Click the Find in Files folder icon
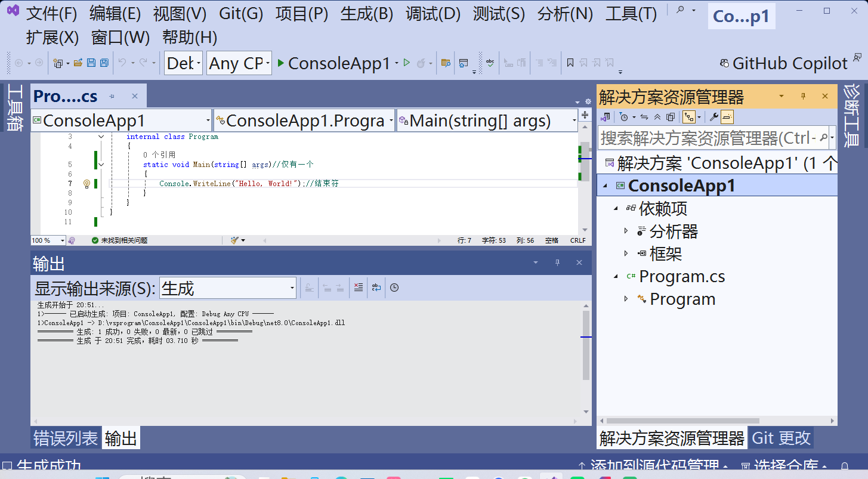The width and height of the screenshot is (868, 479). click(x=445, y=63)
